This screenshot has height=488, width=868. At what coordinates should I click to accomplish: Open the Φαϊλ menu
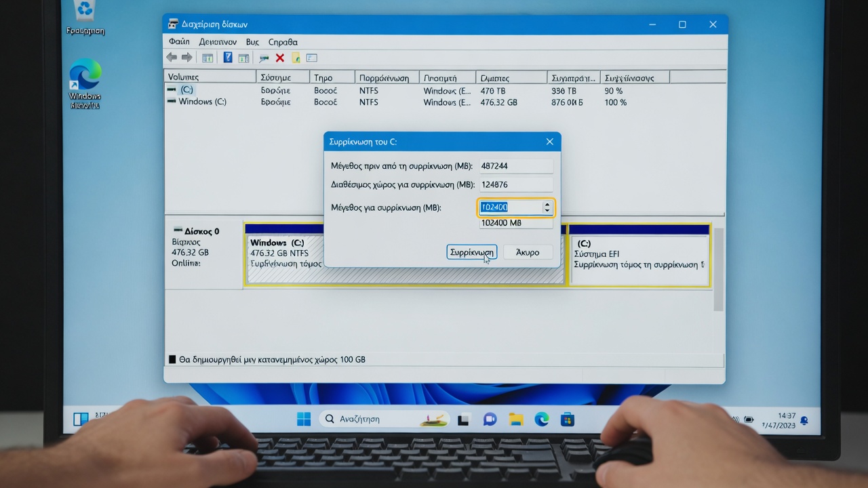(x=179, y=42)
